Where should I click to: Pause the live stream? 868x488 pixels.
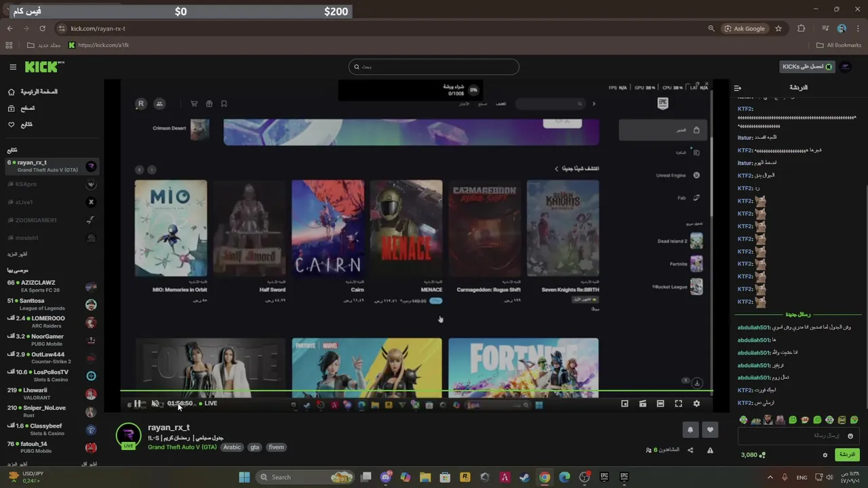(x=138, y=403)
